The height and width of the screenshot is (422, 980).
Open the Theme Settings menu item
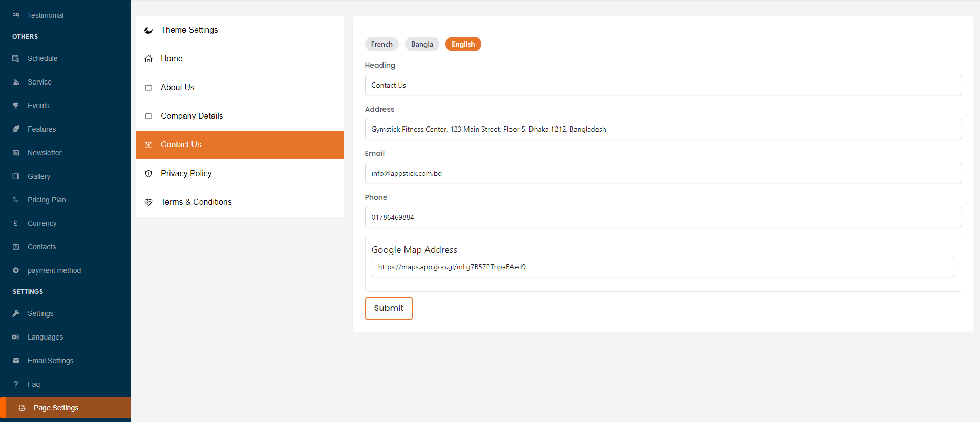tap(189, 30)
